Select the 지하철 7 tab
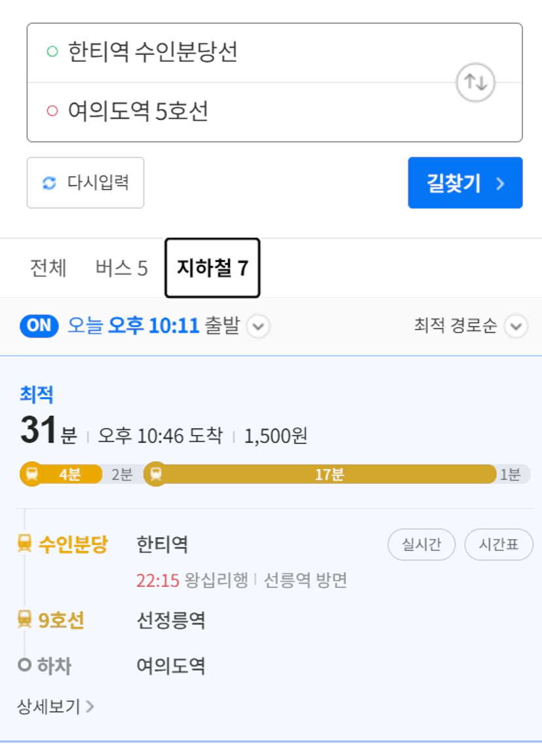 click(212, 267)
